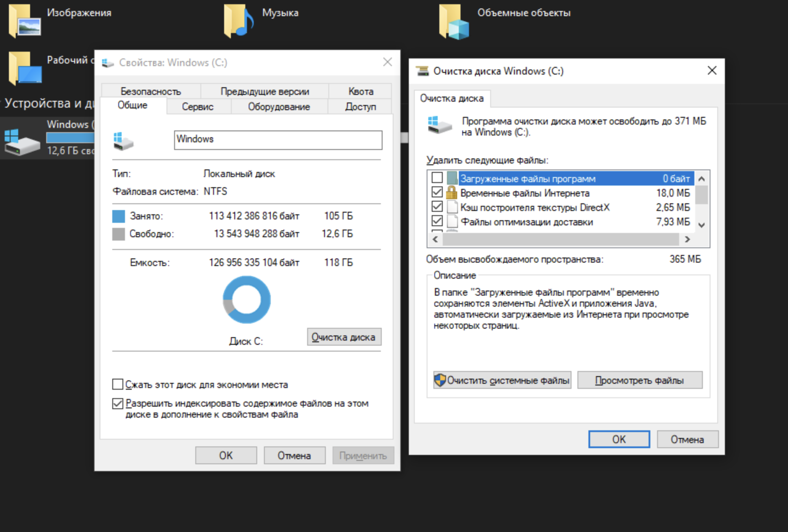Open the Изображения folder icon
Image resolution: width=788 pixels, height=532 pixels.
tap(25, 21)
